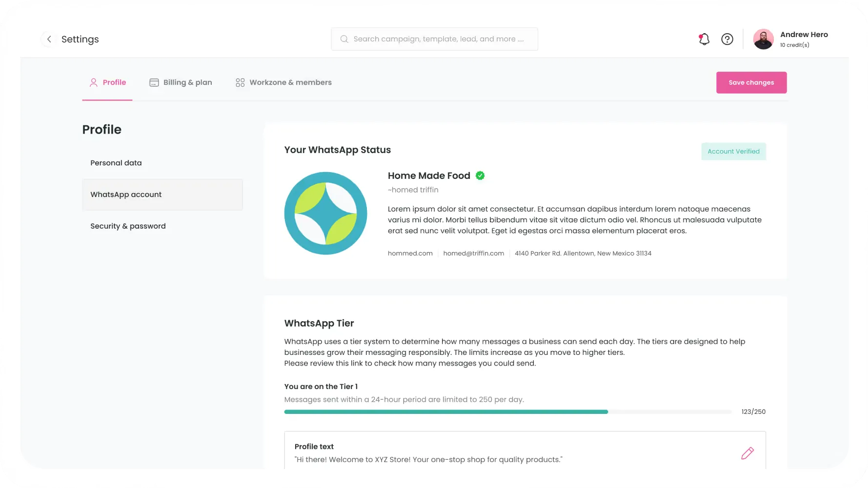Open the hommed.com website link

coord(410,254)
